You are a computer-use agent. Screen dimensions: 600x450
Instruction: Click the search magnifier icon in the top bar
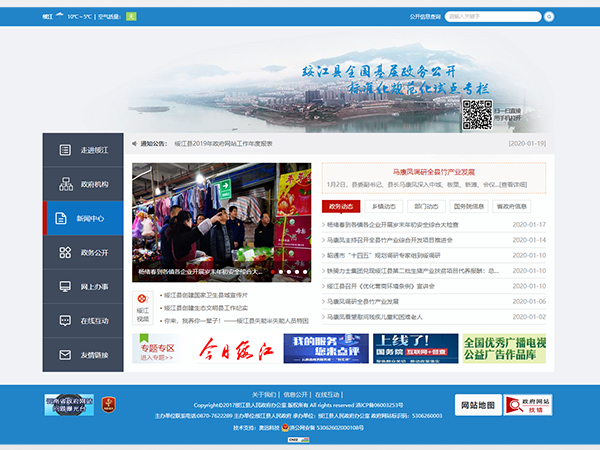(549, 16)
